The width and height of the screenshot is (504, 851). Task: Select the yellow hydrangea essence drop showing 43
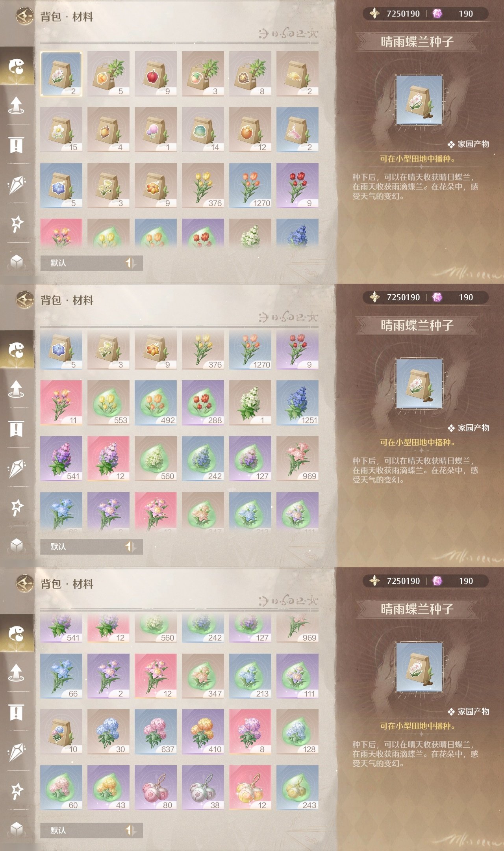(108, 788)
